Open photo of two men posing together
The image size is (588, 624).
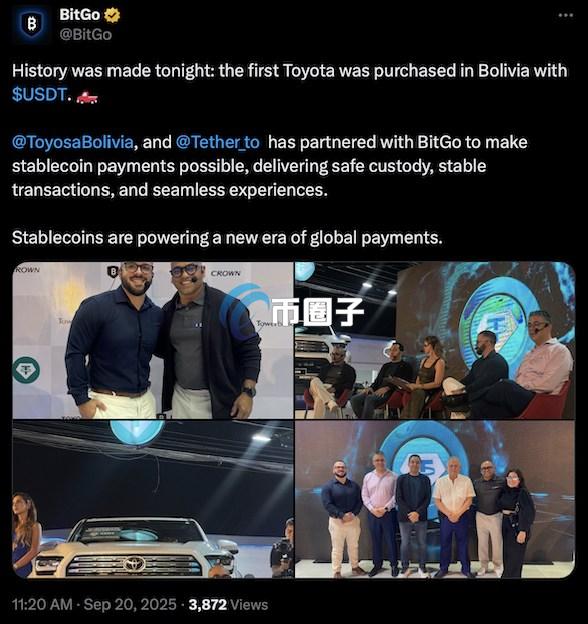click(x=153, y=340)
